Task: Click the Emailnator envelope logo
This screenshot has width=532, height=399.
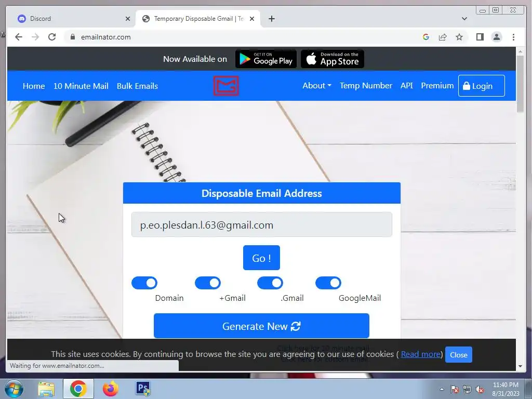Action: pyautogui.click(x=226, y=86)
